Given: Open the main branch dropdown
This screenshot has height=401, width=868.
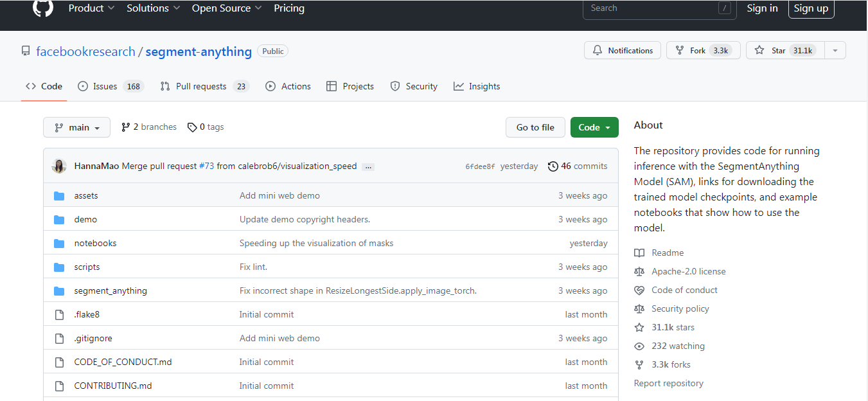Looking at the screenshot, I should pyautogui.click(x=76, y=127).
